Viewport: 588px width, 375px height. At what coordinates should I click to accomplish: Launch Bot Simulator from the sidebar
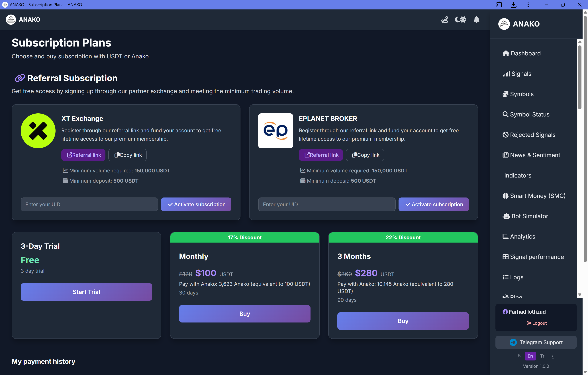(525, 216)
